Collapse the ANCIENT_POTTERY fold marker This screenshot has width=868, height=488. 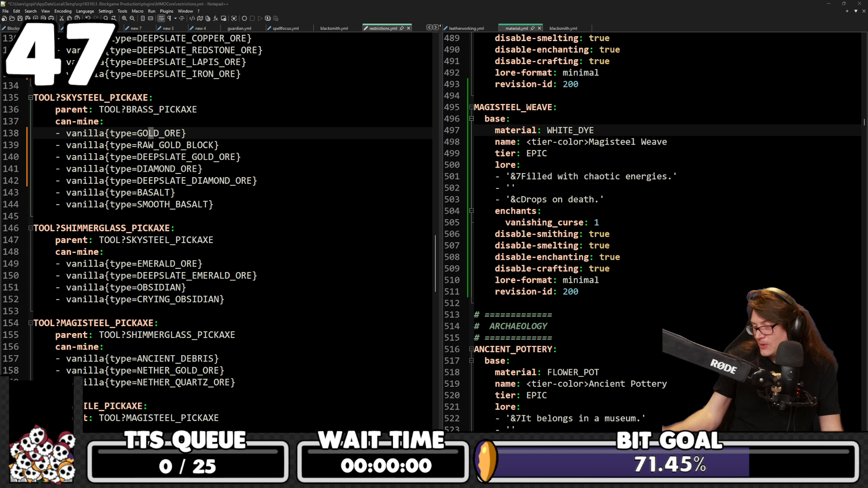(471, 349)
